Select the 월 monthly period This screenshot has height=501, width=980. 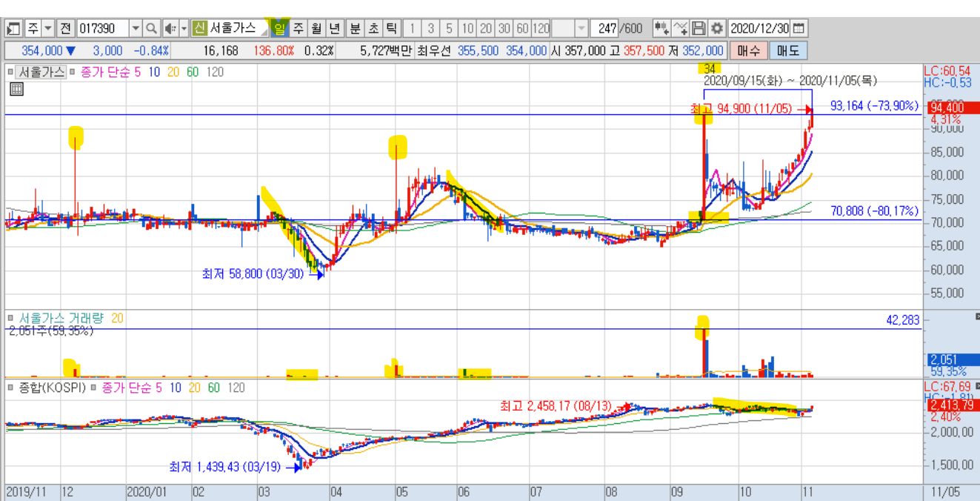[x=316, y=28]
